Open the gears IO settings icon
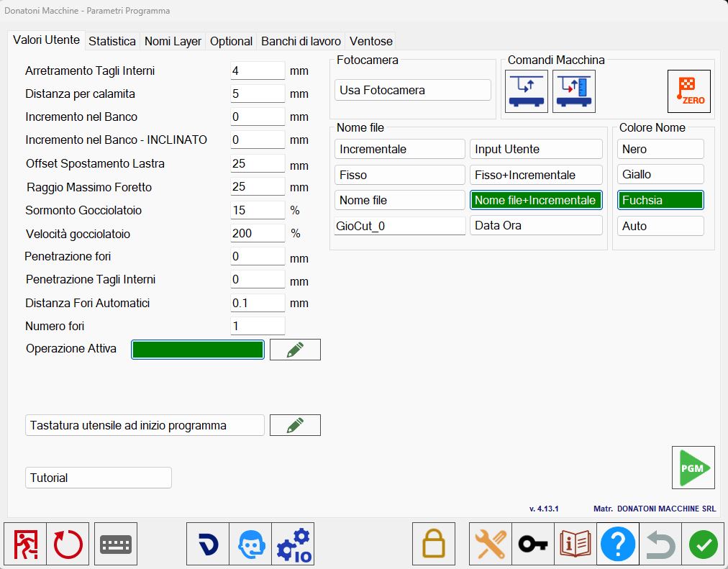728x569 pixels. [x=293, y=544]
